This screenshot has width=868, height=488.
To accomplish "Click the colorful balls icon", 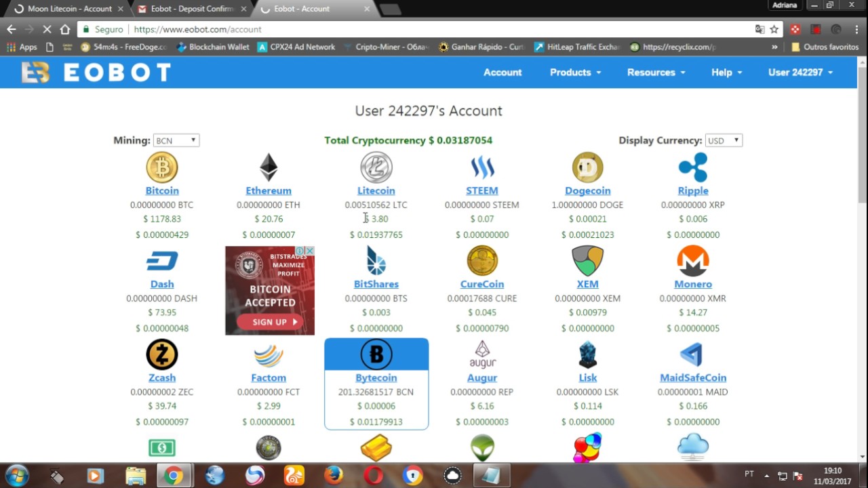I will coord(587,447).
